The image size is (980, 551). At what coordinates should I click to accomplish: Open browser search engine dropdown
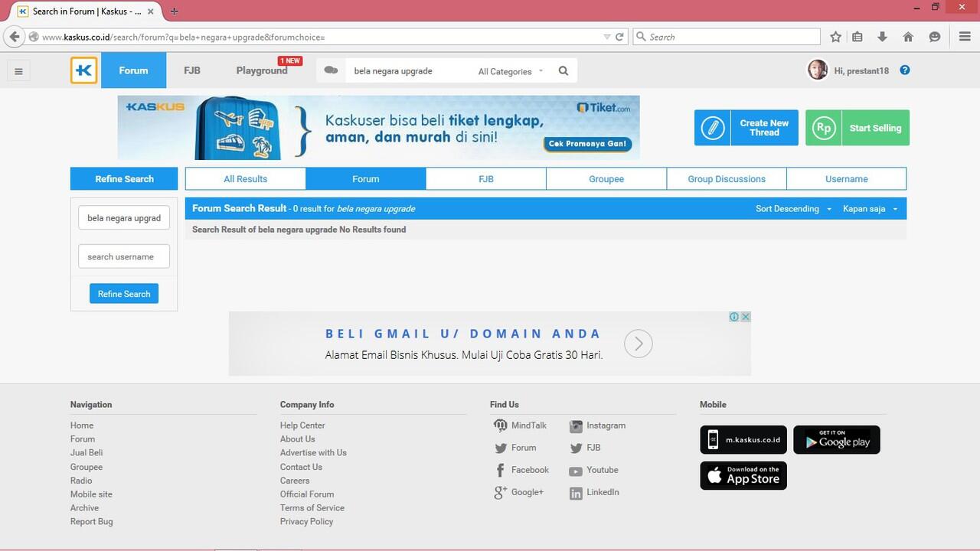[x=641, y=37]
